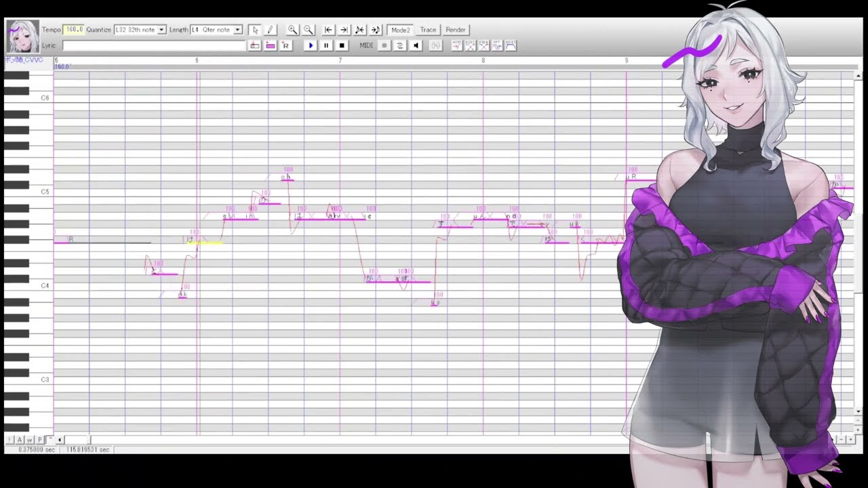Toggle the '!' button at bottom left

pos(9,440)
